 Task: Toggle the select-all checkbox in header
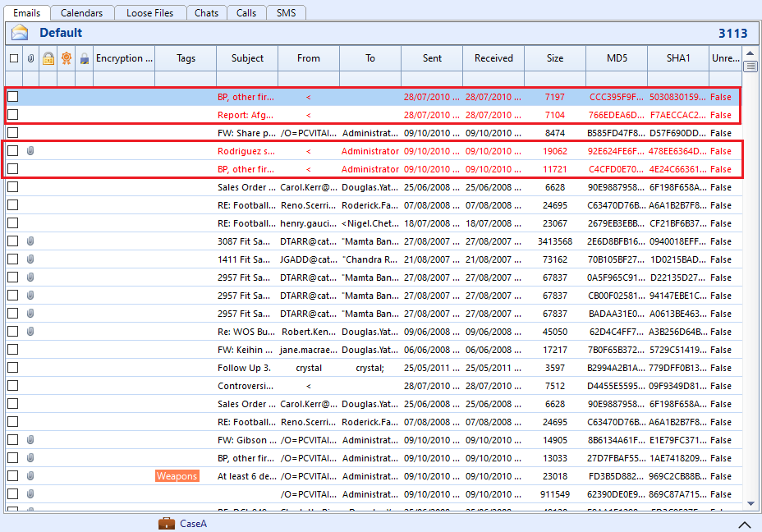click(x=14, y=58)
